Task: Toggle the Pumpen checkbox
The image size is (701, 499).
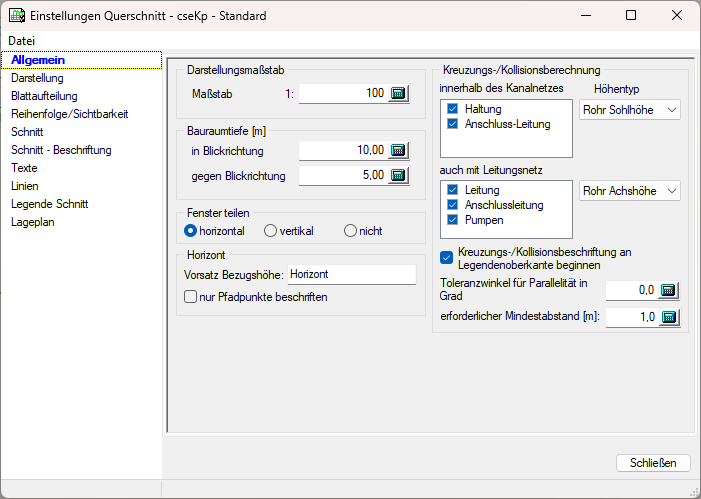Action: point(454,219)
